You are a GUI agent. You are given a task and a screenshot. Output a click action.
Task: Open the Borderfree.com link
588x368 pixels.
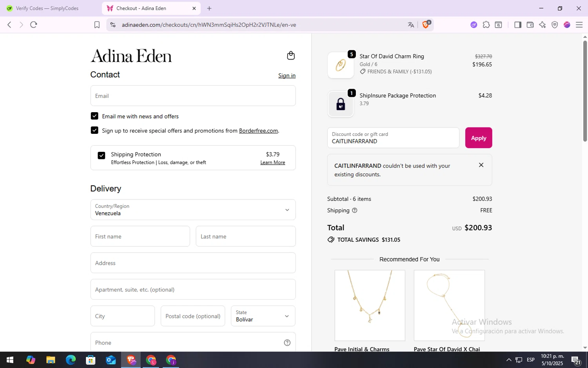[258, 131]
